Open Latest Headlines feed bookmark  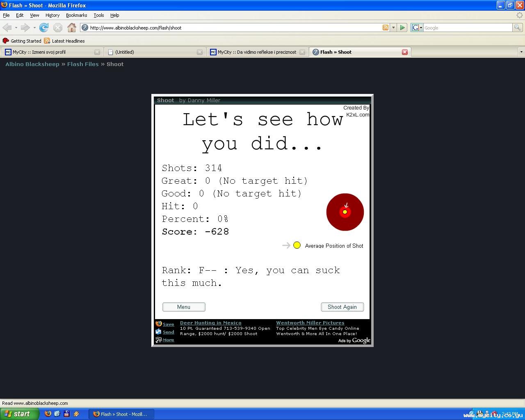pos(64,41)
